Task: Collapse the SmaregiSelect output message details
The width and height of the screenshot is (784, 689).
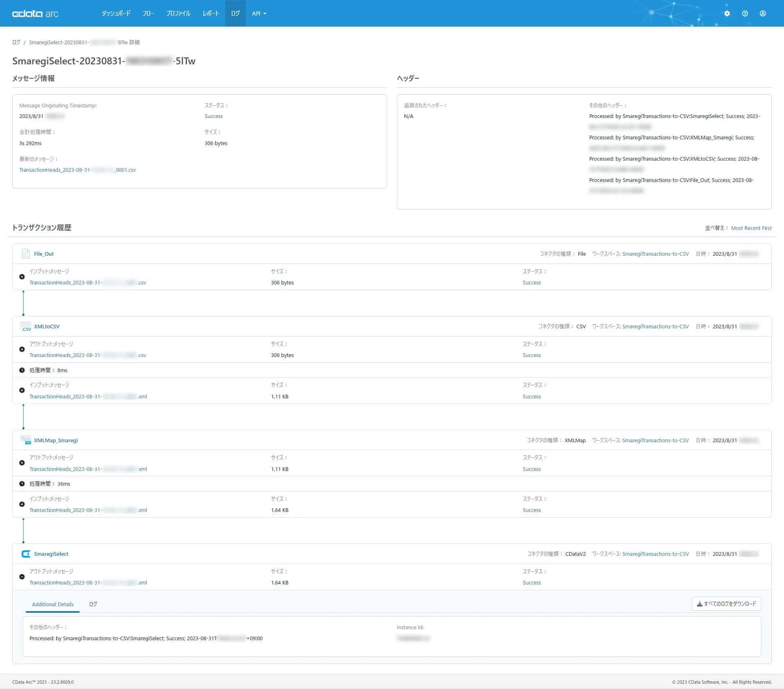Action: pyautogui.click(x=22, y=577)
